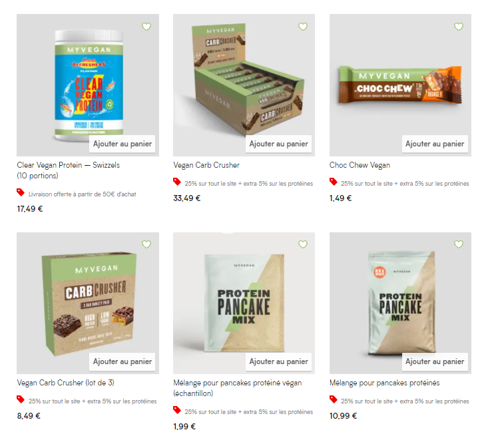Open Vegan Carb Crusher (lot de 3) title
This screenshot has height=448, width=498.
[x=65, y=383]
